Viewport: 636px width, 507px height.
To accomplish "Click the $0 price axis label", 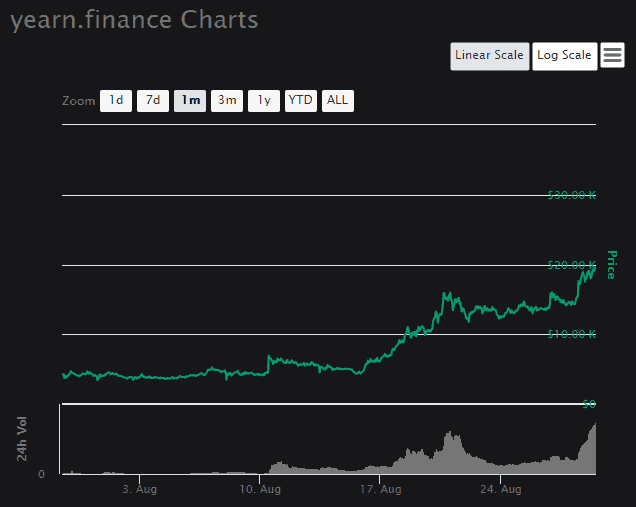I will [x=589, y=404].
